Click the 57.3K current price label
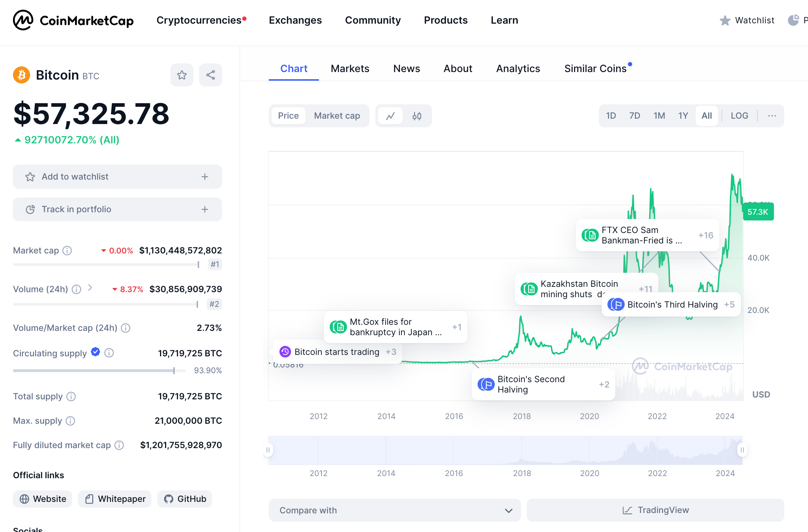 point(758,212)
